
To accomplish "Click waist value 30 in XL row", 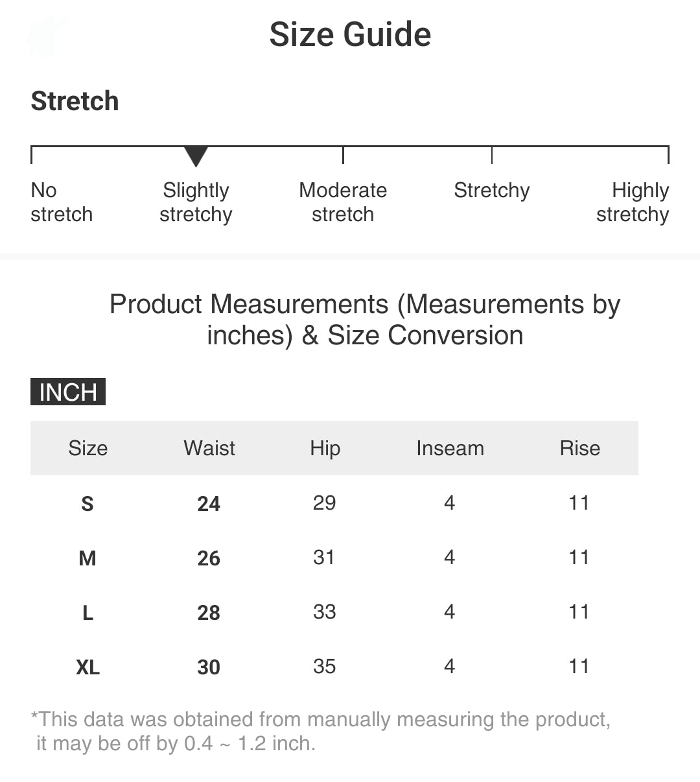I will [x=209, y=667].
